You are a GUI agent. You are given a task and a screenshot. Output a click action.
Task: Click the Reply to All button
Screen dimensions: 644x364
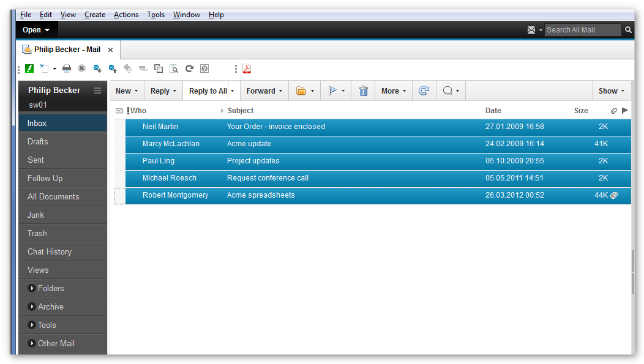click(x=207, y=90)
